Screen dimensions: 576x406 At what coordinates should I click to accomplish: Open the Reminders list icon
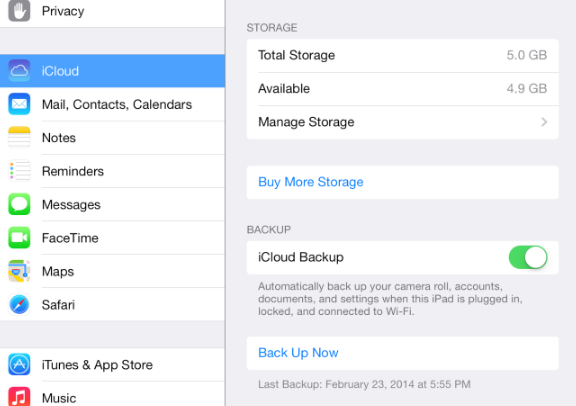pyautogui.click(x=19, y=171)
